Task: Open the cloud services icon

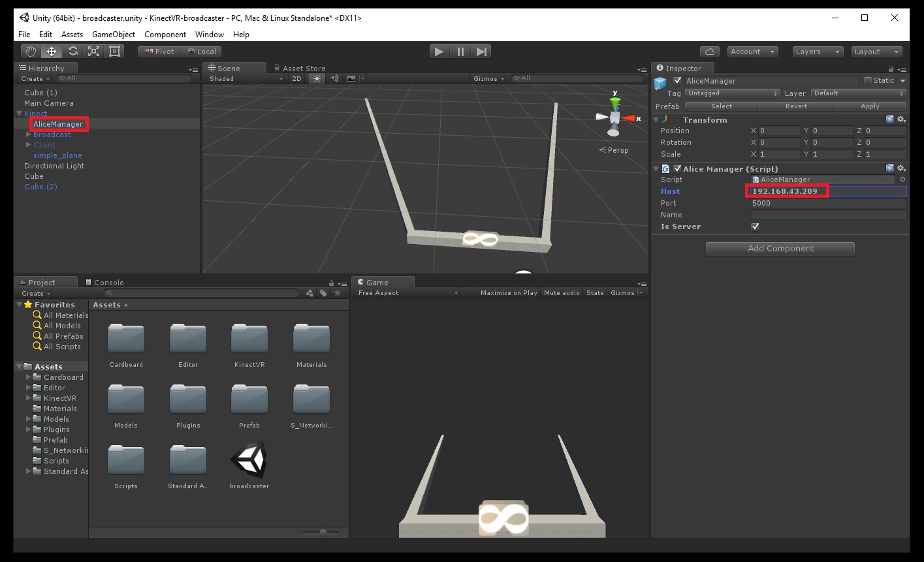Action: 709,52
